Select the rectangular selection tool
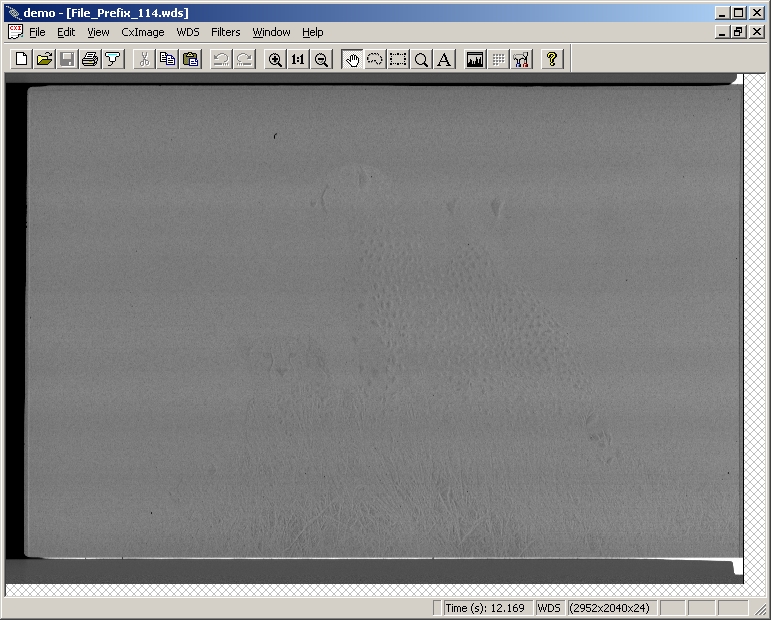The height and width of the screenshot is (620, 771). pyautogui.click(x=398, y=59)
